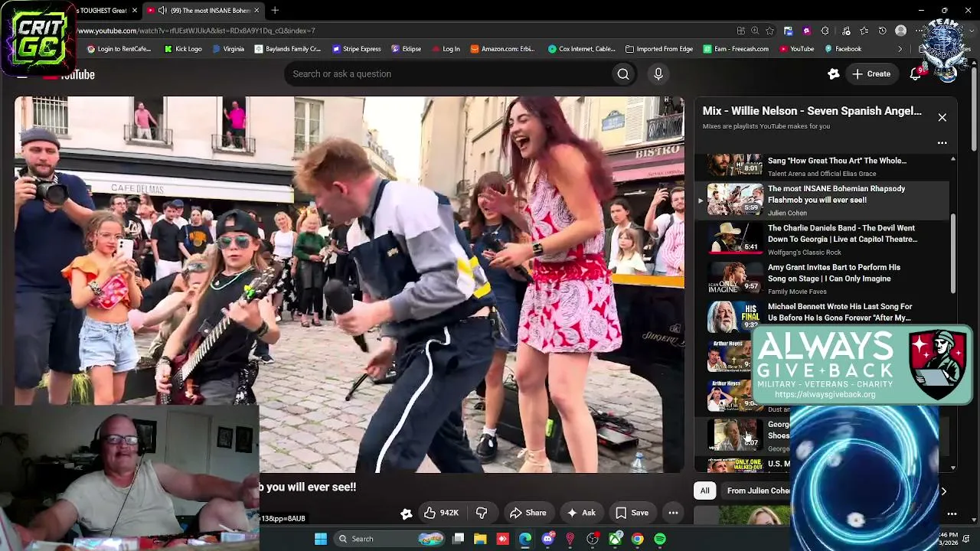This screenshot has height=551, width=980.
Task: Open File Explorer from taskbar
Action: point(480,539)
